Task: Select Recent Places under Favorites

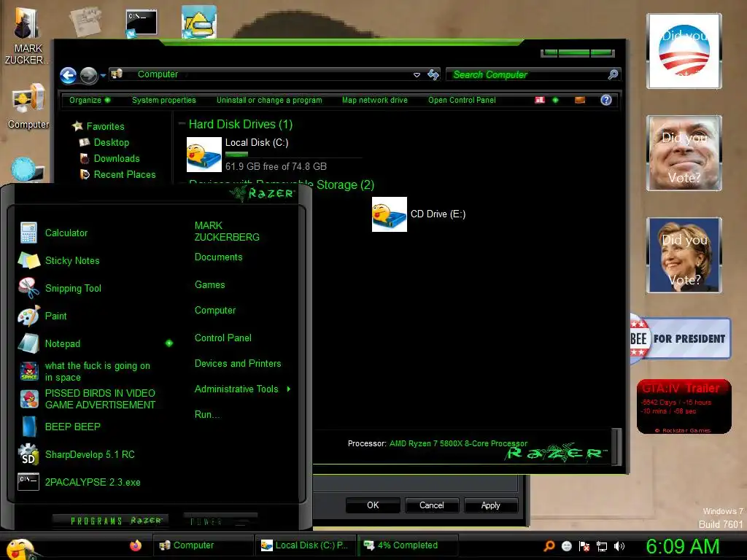Action: 125,175
